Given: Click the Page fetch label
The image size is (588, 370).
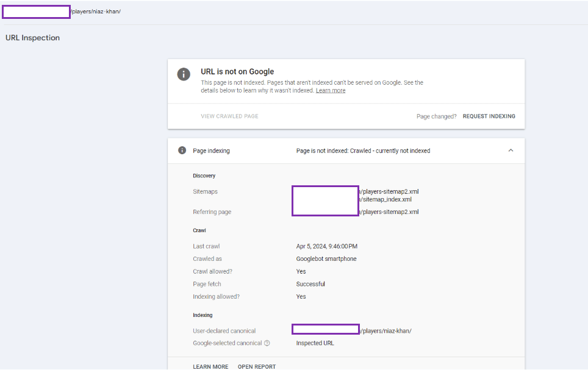Looking at the screenshot, I should [207, 284].
